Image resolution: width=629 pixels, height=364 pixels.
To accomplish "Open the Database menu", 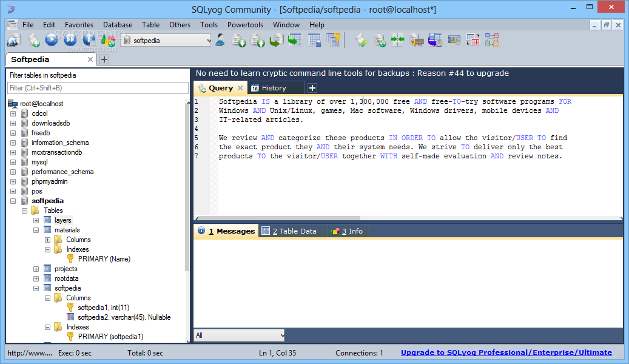I will point(118,25).
